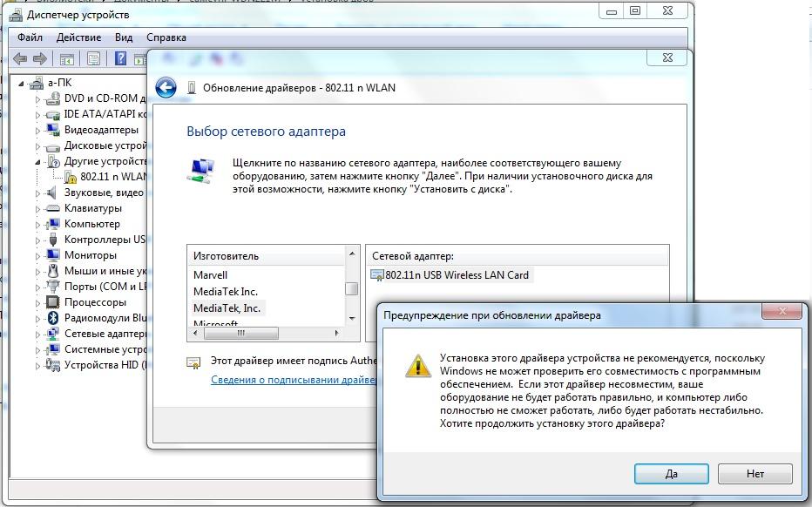Decline driver install with Нет button
812x507 pixels.
(x=755, y=473)
